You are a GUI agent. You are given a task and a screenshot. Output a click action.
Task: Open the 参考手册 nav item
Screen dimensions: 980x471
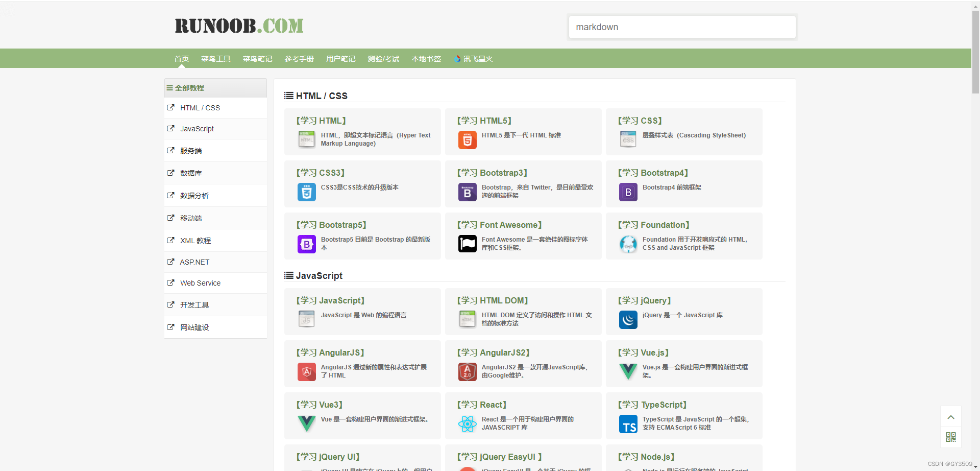[299, 59]
